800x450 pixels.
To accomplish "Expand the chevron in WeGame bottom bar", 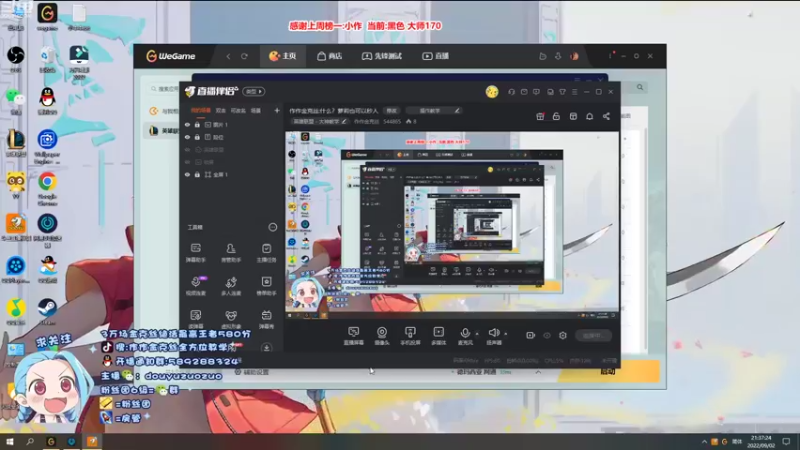I will coord(538,372).
